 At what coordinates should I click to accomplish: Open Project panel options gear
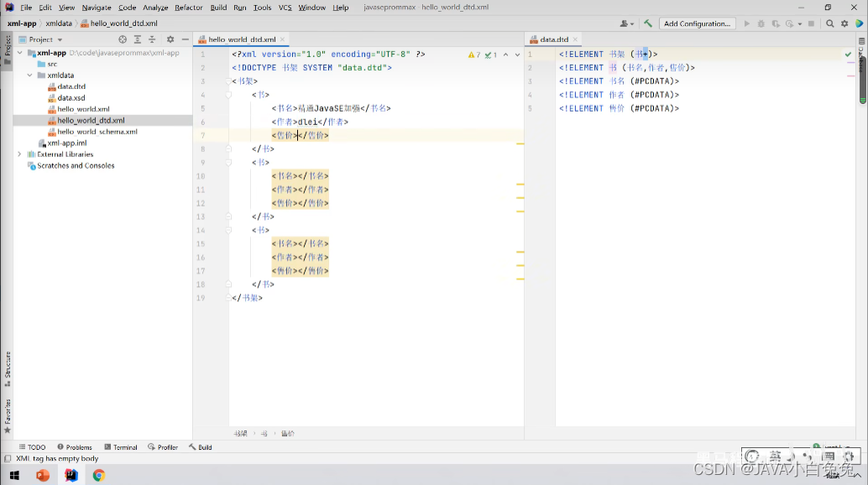[x=170, y=39]
